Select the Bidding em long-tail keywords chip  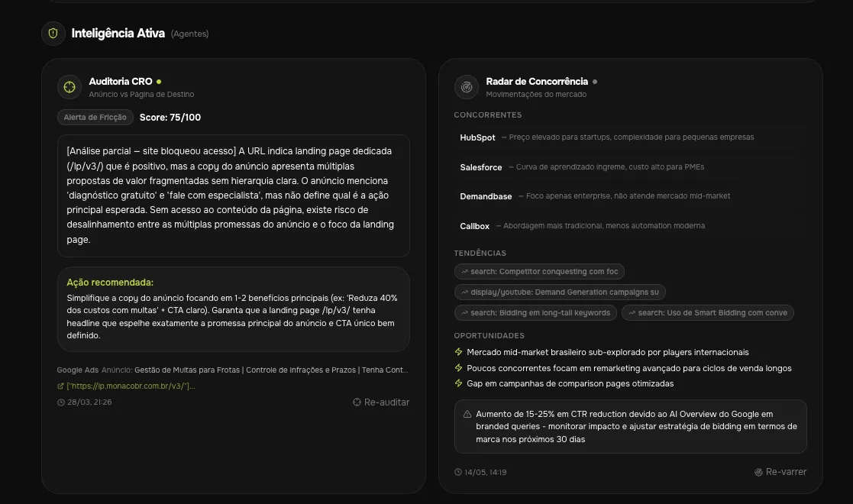(535, 313)
